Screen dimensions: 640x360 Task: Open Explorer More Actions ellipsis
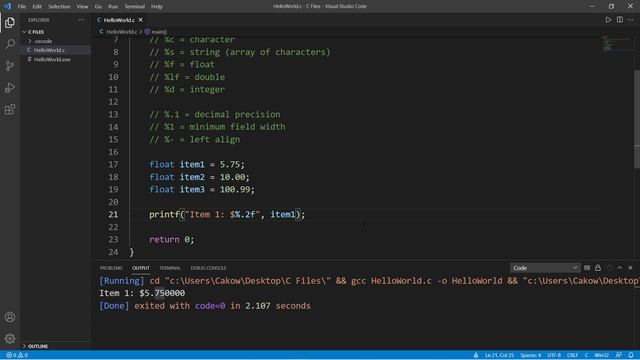click(x=81, y=20)
